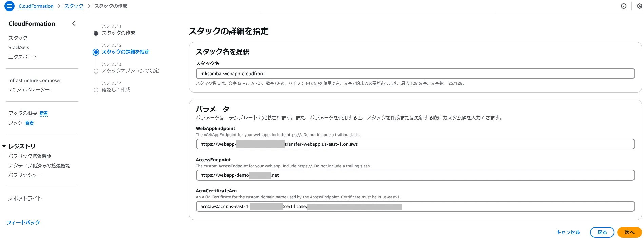
Task: Collapse the レジストリ section triangle
Action: tap(4, 146)
